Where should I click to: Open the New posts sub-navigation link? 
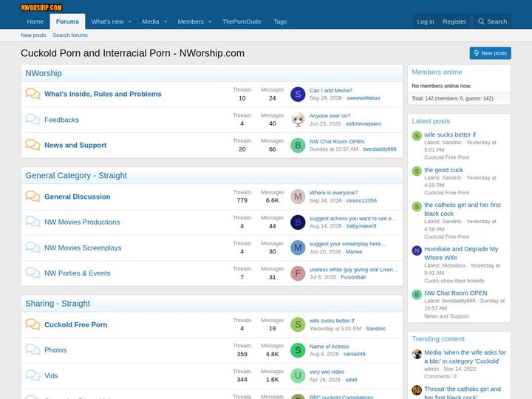(33, 35)
